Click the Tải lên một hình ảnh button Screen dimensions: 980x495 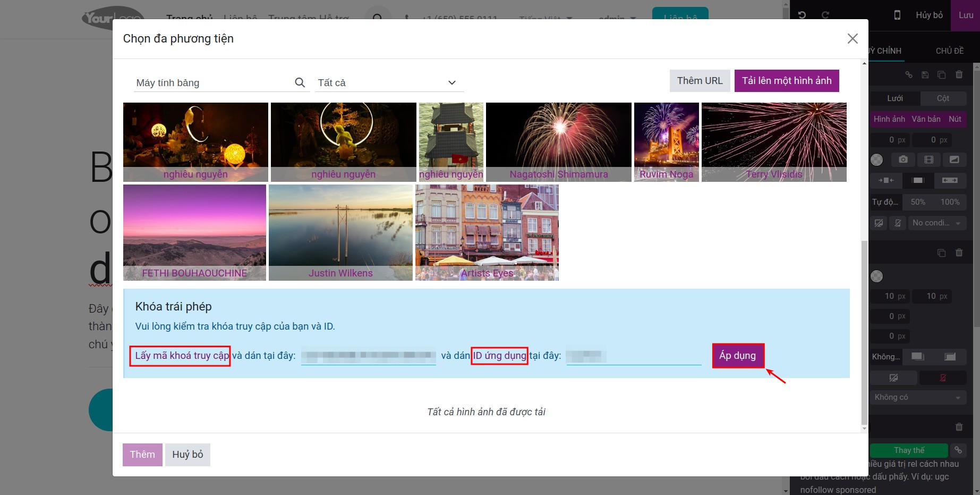click(x=787, y=80)
